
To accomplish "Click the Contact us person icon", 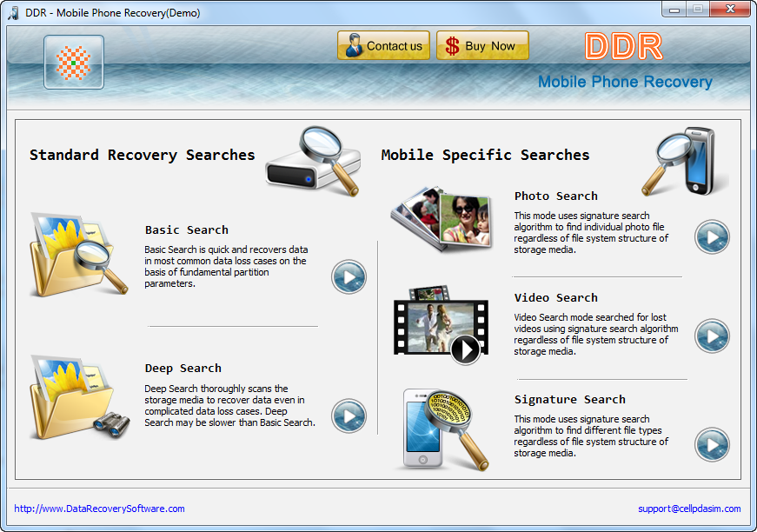I will [355, 45].
